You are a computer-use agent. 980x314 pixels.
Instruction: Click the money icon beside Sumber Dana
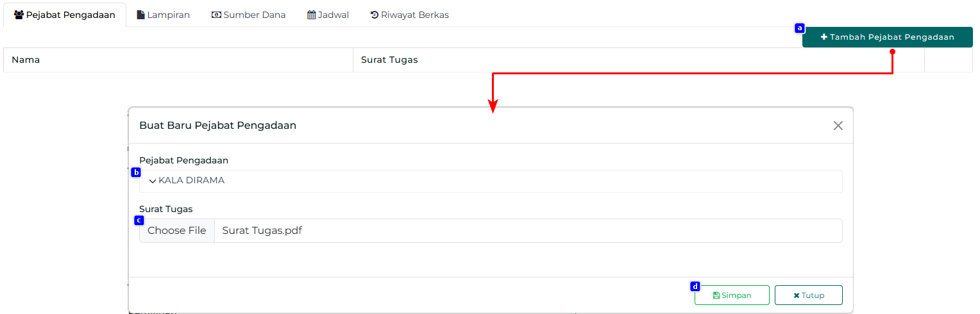[x=216, y=15]
